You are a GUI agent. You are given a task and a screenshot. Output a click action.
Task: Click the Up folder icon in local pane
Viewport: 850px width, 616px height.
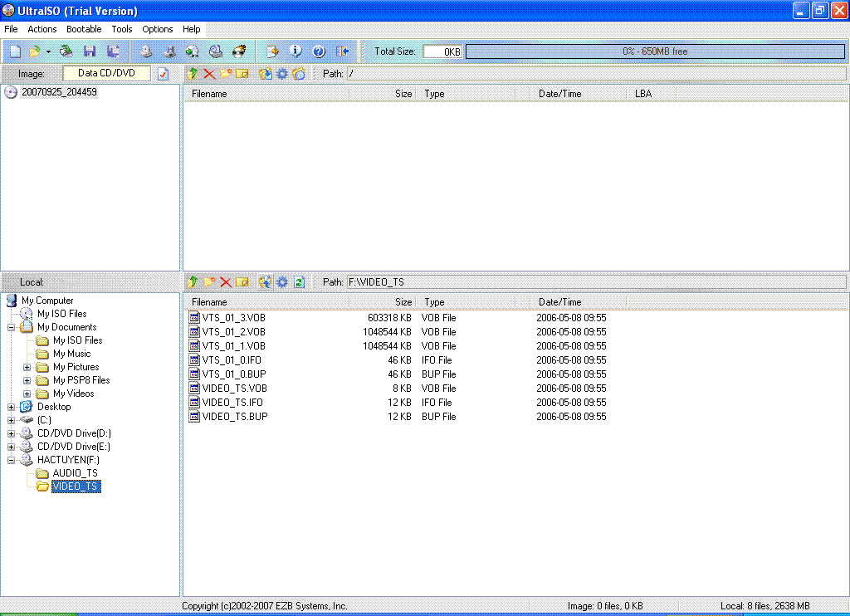point(192,281)
